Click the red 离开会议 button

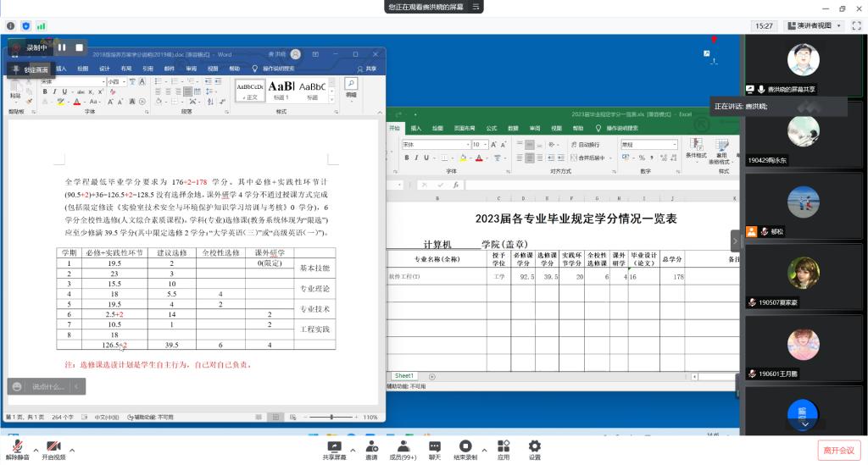click(837, 450)
